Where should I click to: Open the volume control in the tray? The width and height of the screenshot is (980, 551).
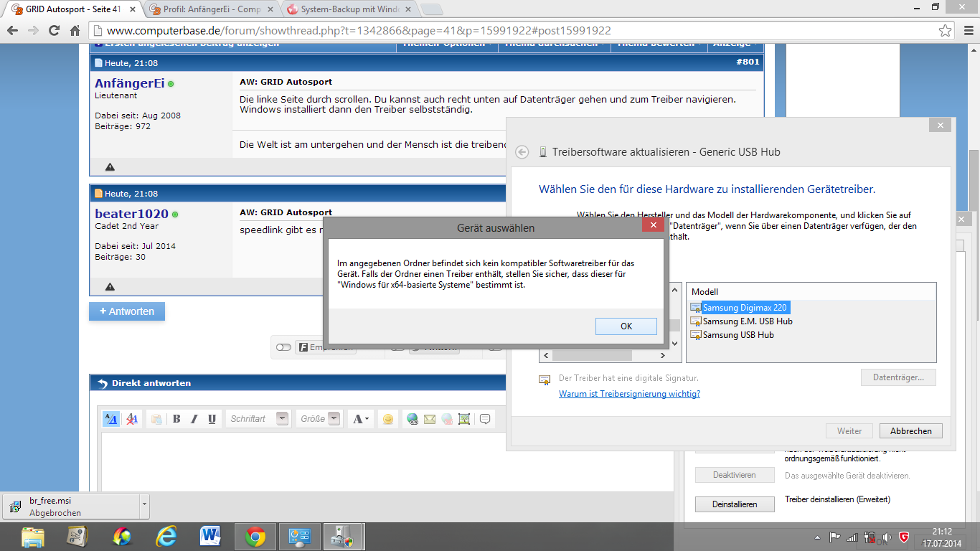(887, 537)
